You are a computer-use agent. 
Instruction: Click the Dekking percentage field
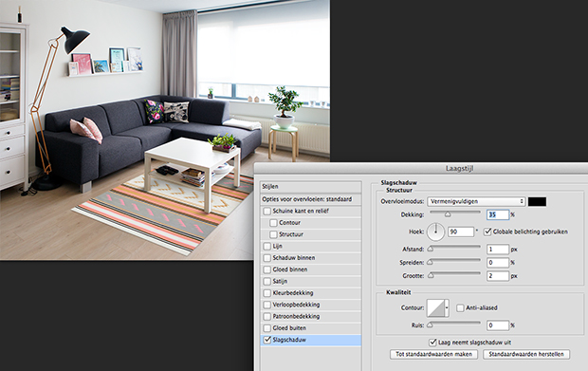pyautogui.click(x=498, y=215)
